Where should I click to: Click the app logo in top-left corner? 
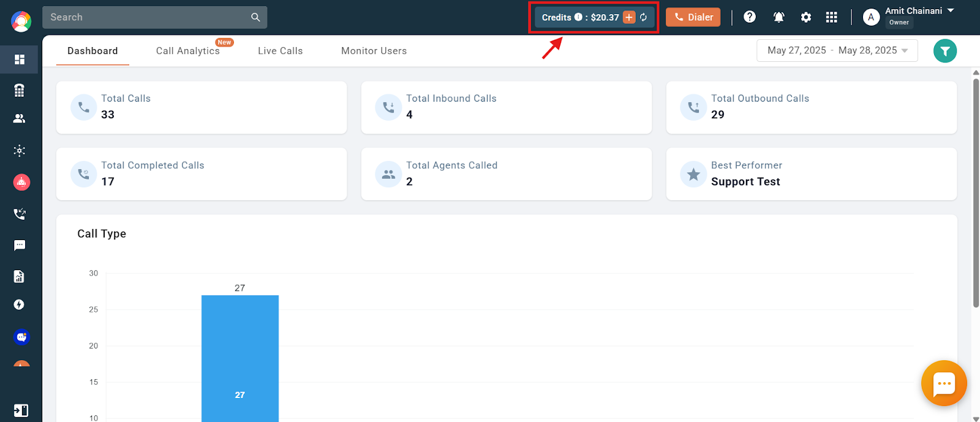point(21,21)
